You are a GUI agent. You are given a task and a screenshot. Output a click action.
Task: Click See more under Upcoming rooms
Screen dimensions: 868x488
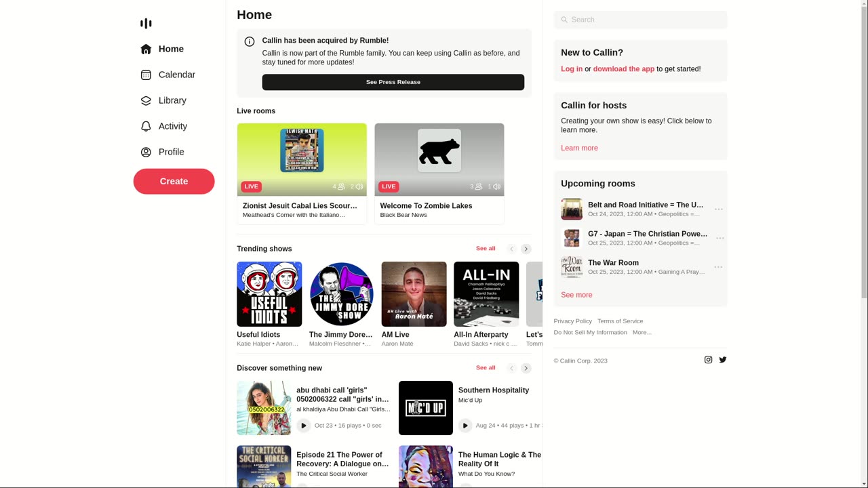pos(576,295)
